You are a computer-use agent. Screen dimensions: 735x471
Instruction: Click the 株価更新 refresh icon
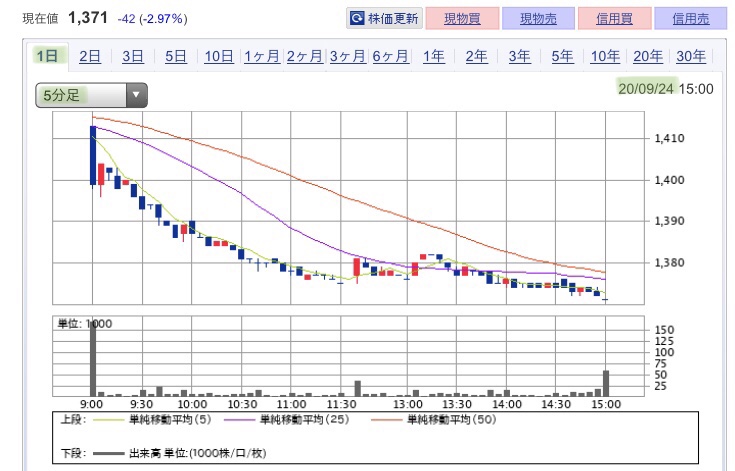[357, 18]
